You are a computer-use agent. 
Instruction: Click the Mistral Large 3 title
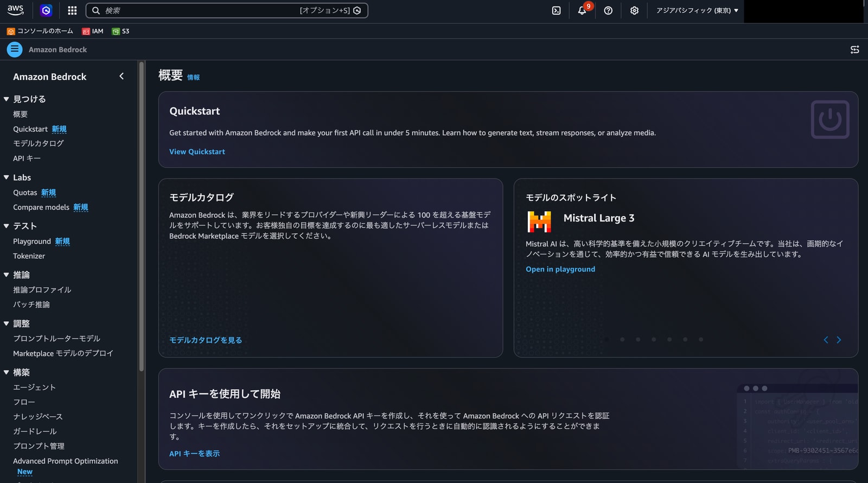click(x=599, y=218)
